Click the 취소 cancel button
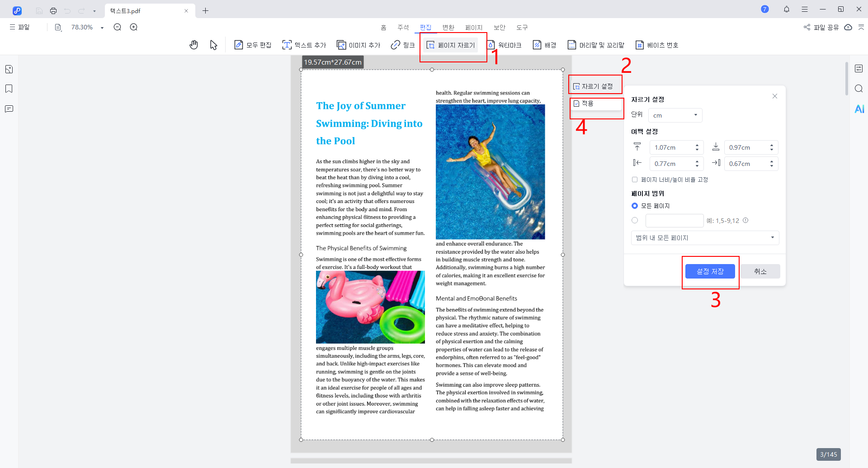868x468 pixels. [x=760, y=271]
